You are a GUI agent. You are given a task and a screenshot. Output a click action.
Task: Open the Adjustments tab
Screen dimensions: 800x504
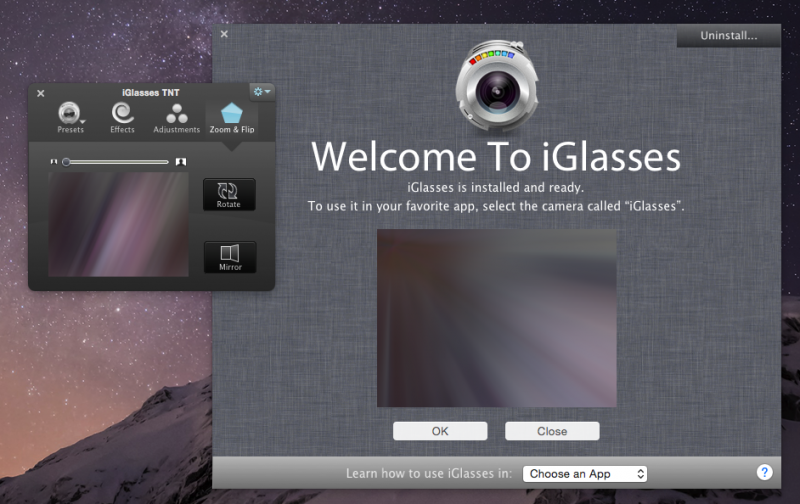coord(176,117)
